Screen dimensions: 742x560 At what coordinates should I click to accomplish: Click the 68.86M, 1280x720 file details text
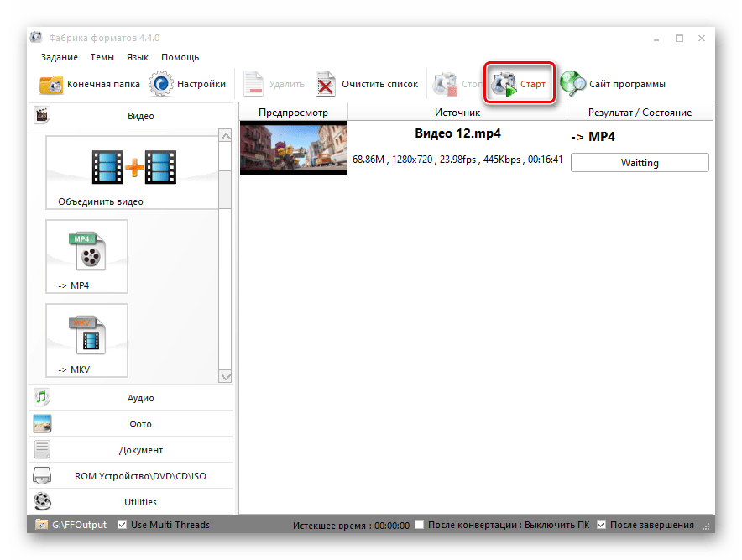(x=457, y=160)
